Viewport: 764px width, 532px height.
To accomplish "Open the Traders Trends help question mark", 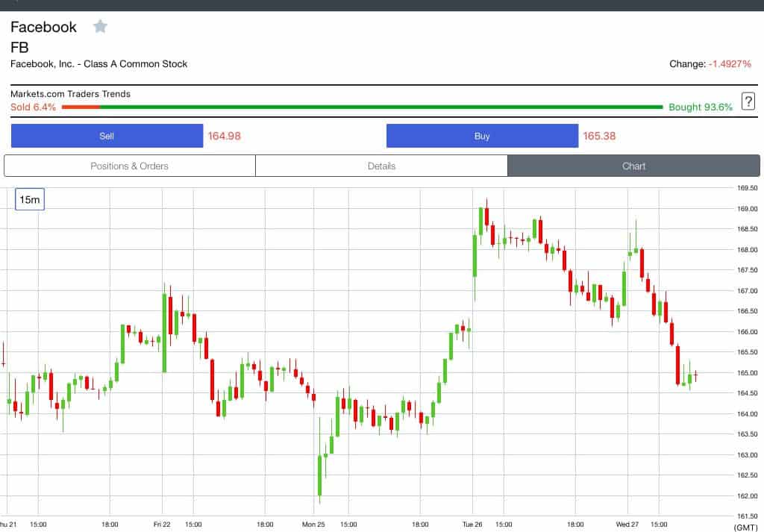I will (x=748, y=101).
